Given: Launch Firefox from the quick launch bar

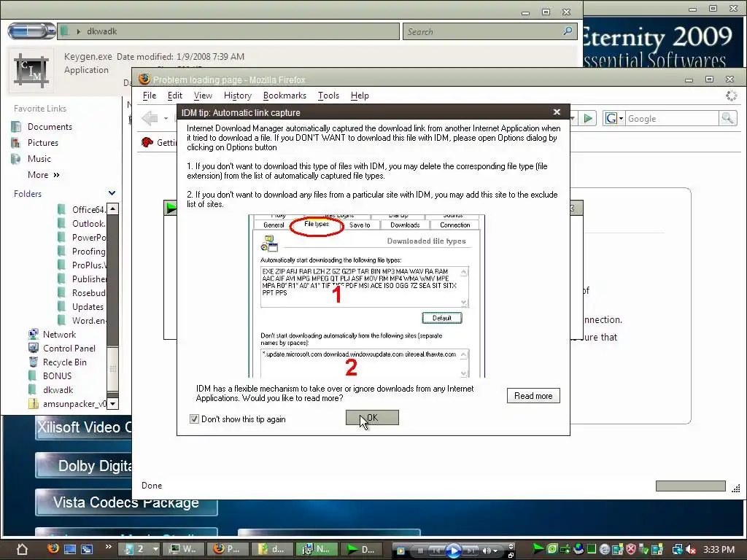Looking at the screenshot, I should [53, 548].
